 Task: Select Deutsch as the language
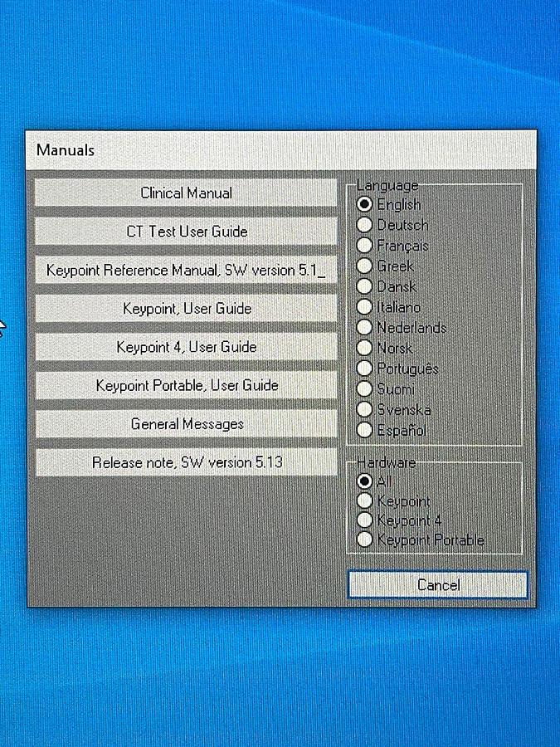coord(364,225)
